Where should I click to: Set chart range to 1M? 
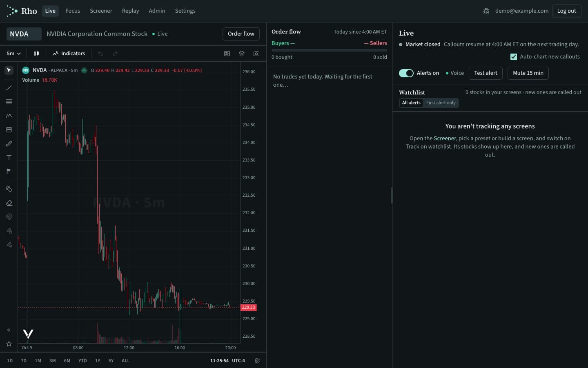point(38,361)
